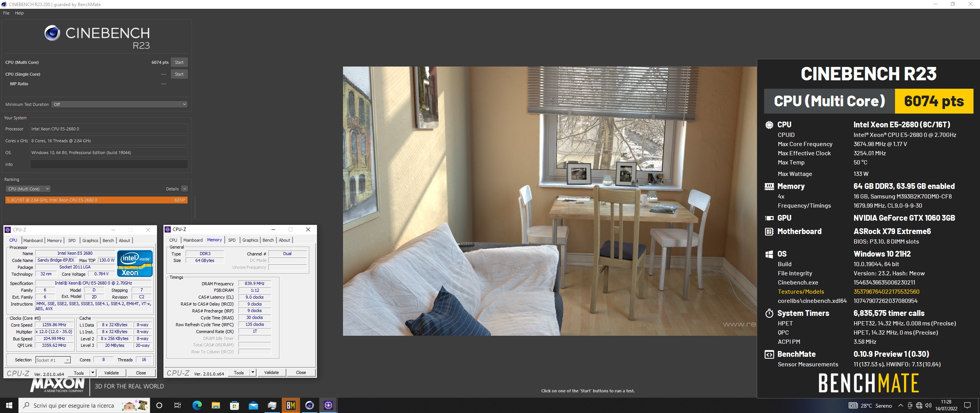Open the system monitor taskbar icon
The width and height of the screenshot is (980, 413).
(x=272, y=405)
